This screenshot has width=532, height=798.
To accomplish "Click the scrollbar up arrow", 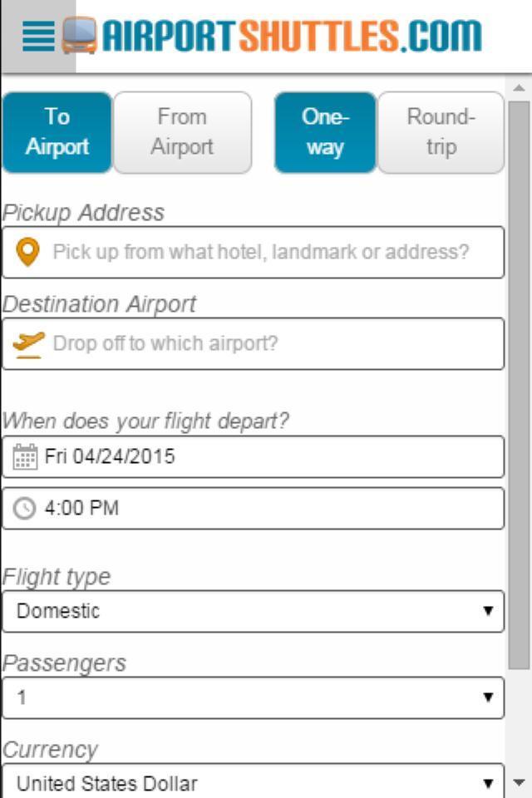I will tap(518, 86).
